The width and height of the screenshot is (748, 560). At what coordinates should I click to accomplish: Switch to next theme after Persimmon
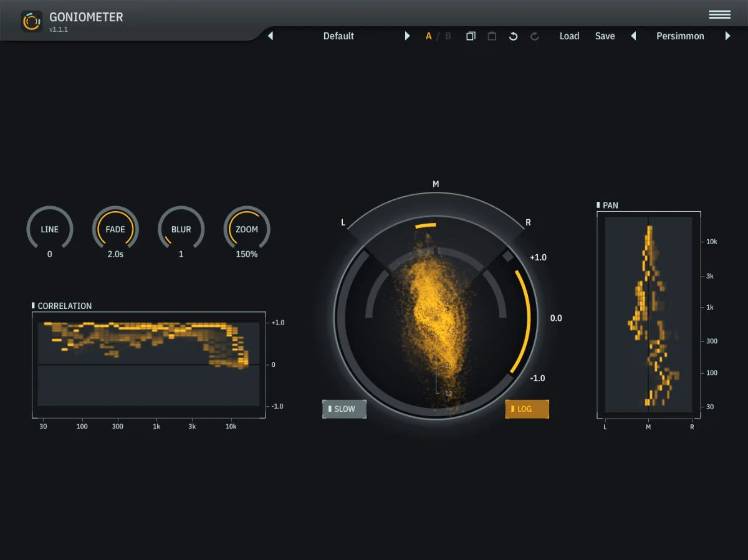pyautogui.click(x=727, y=36)
